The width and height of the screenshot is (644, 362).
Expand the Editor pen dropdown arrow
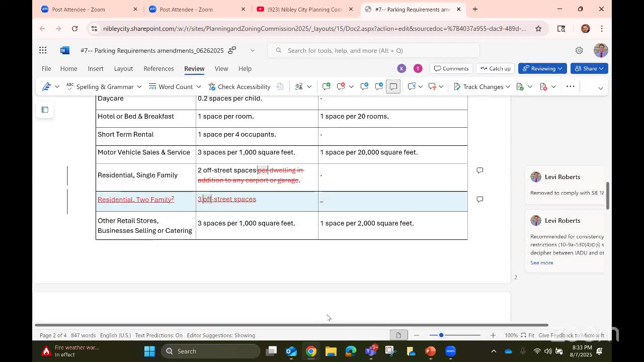coord(57,86)
